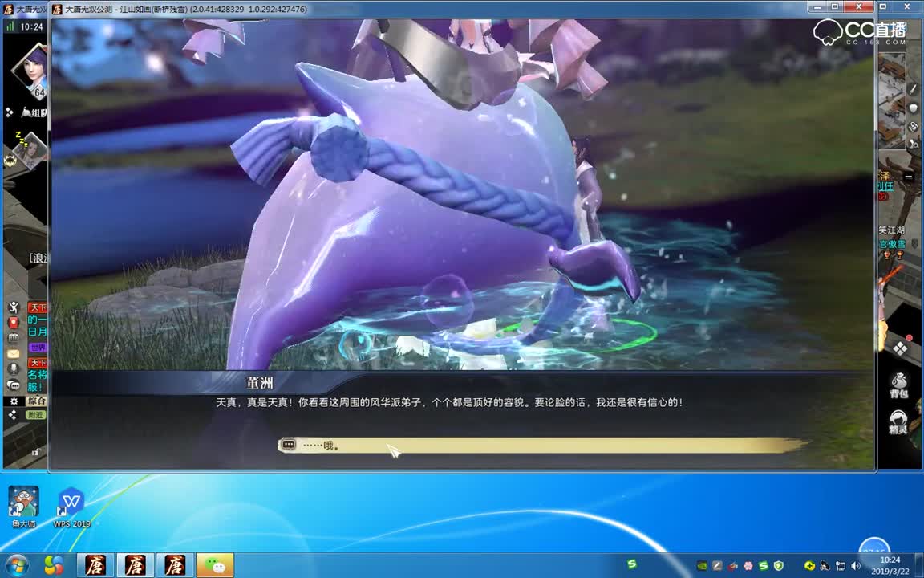Open the 鲁大师 desktop shortcut

click(x=23, y=507)
